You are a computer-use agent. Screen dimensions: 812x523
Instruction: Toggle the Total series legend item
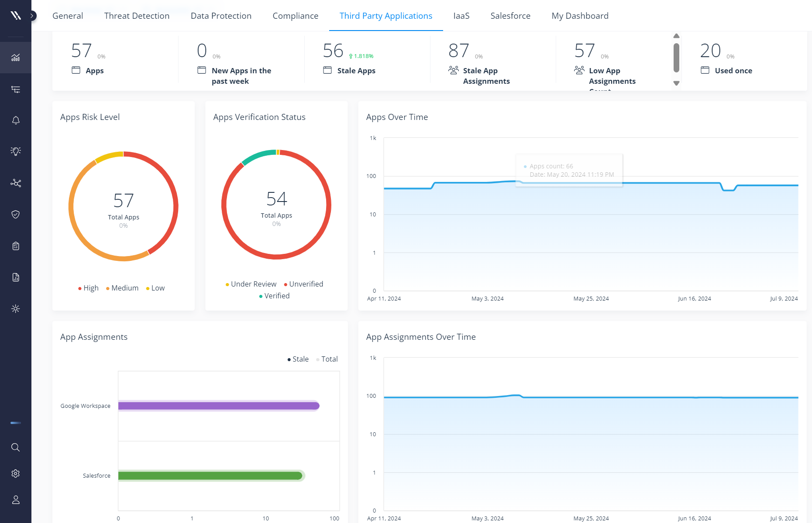(x=327, y=359)
